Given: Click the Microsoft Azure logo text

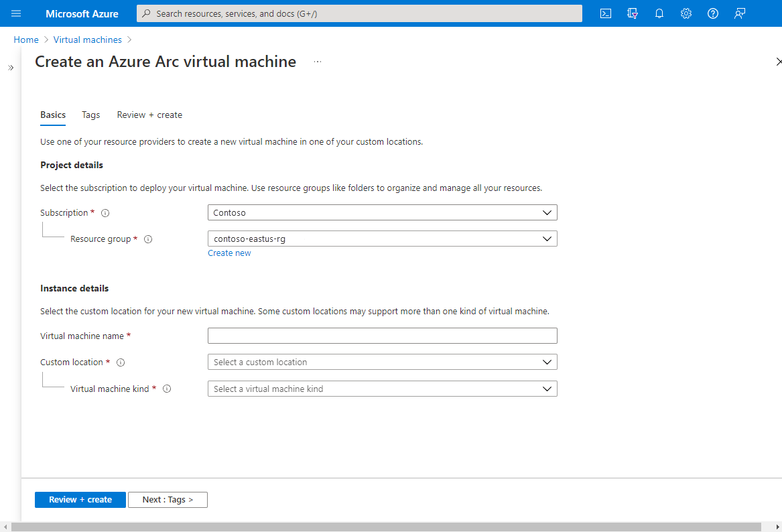Looking at the screenshot, I should (x=82, y=13).
